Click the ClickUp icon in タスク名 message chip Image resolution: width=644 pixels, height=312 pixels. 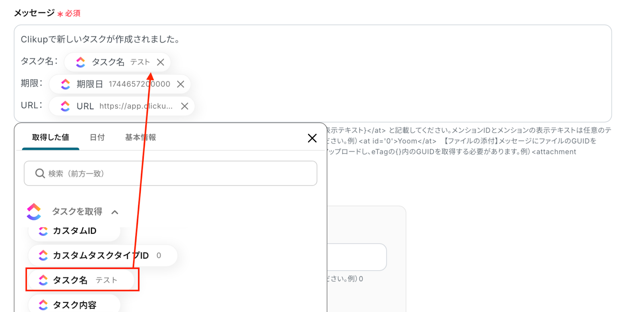(x=80, y=62)
